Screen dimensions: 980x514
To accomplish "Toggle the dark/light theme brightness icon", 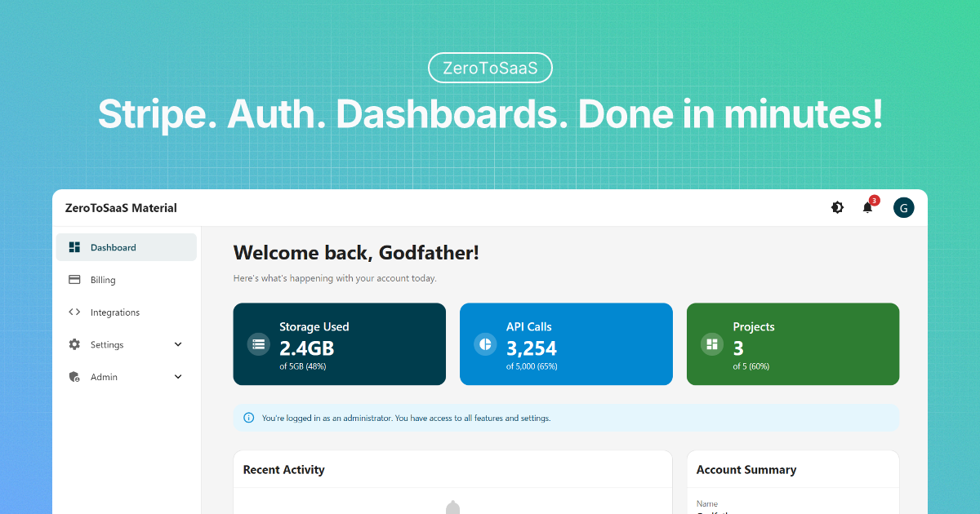I will [837, 208].
